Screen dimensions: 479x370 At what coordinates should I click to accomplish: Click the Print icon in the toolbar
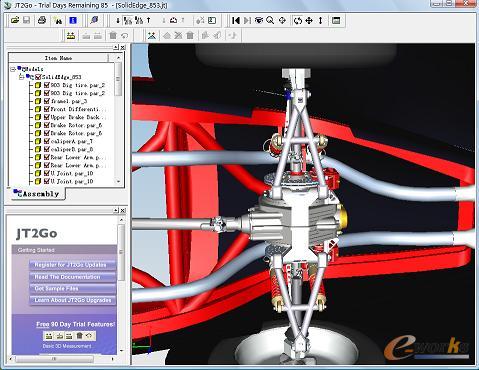click(x=42, y=20)
